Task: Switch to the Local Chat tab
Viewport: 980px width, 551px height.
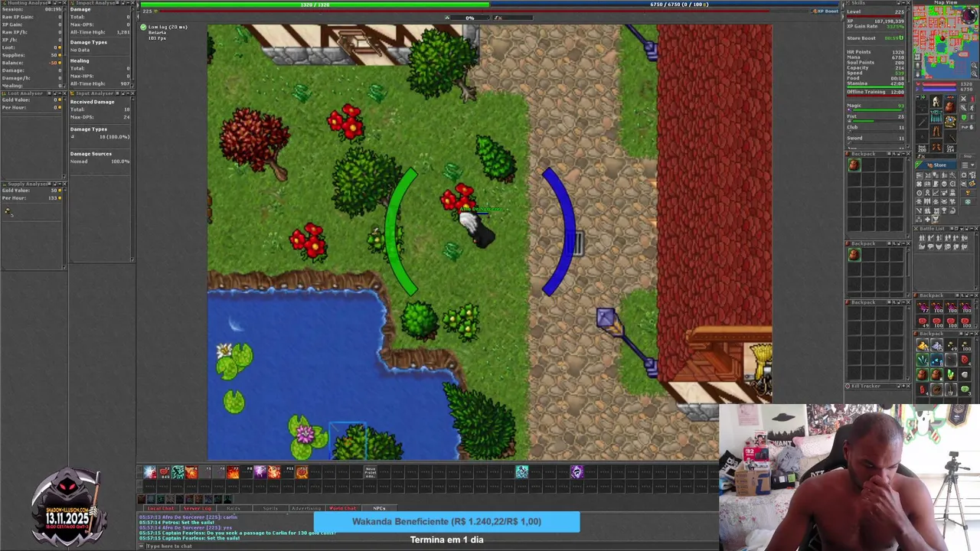Action: 161,508
